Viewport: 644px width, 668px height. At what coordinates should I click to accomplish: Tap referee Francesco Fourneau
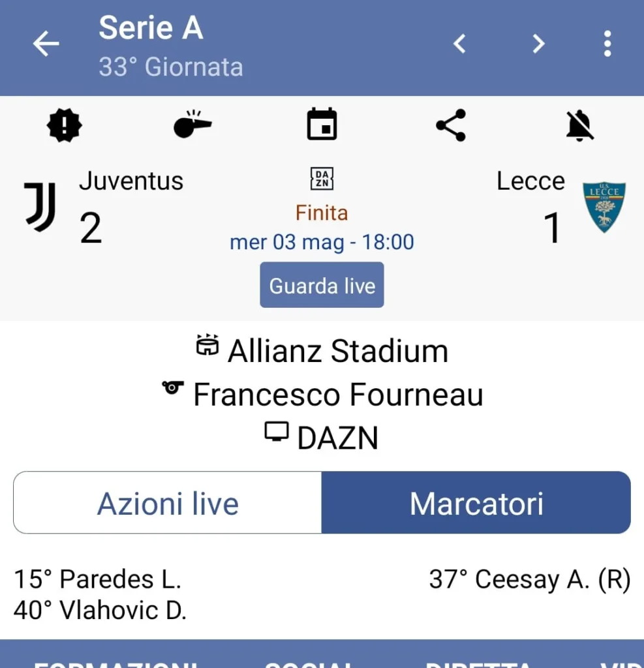[x=337, y=395]
